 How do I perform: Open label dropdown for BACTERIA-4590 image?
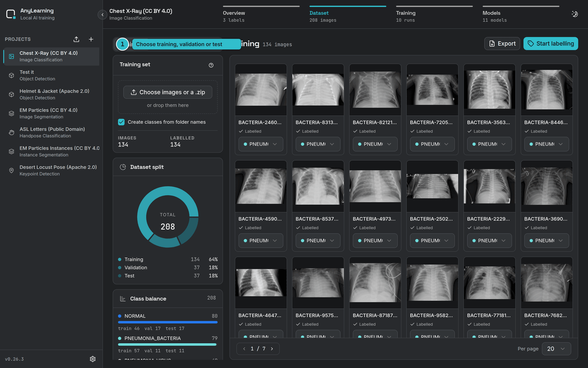tap(261, 241)
